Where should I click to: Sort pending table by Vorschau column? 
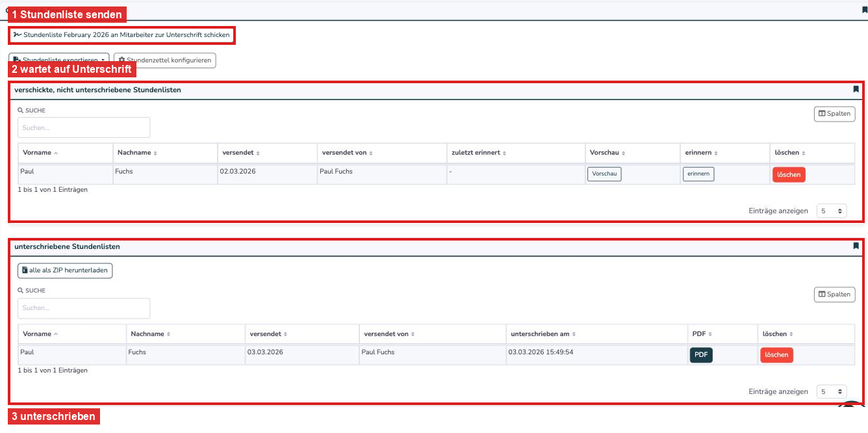pos(632,153)
